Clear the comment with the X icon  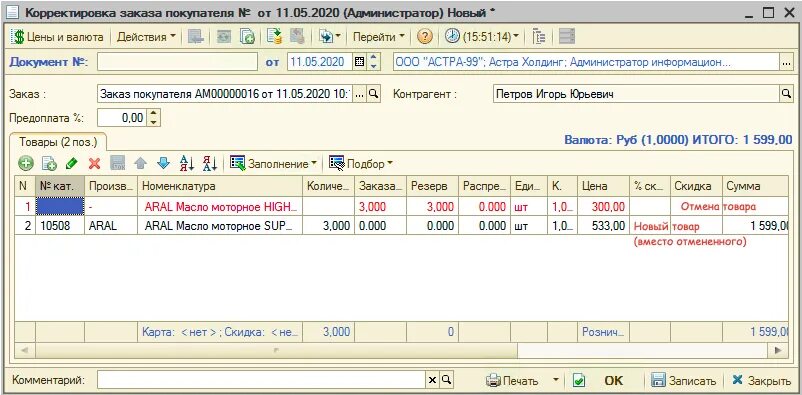click(x=432, y=380)
